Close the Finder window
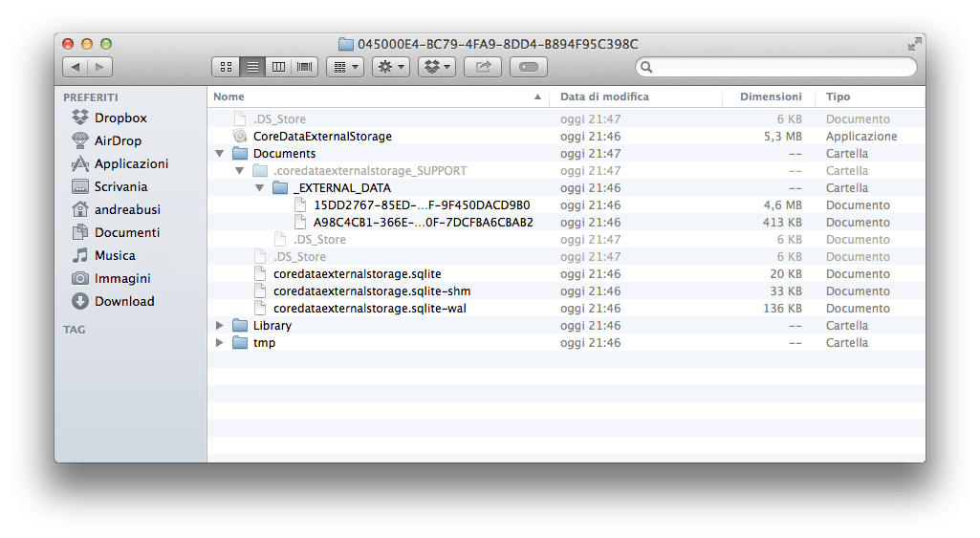The height and width of the screenshot is (538, 980). coord(68,44)
